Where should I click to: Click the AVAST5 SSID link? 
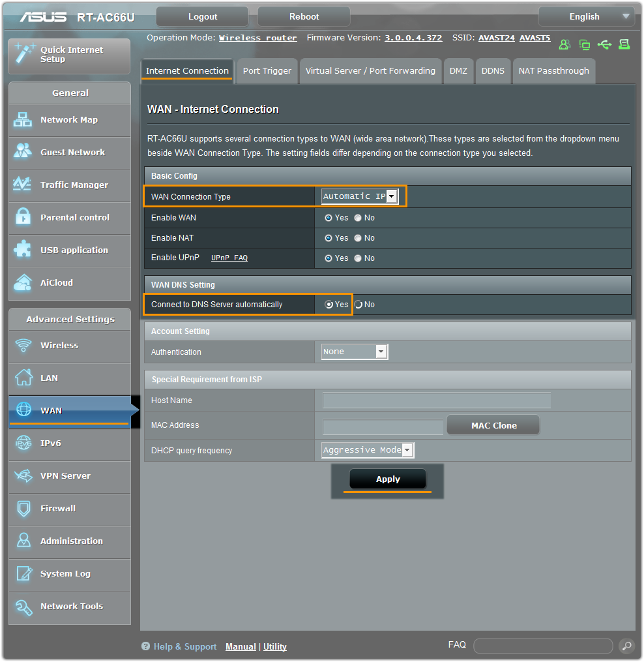click(534, 38)
